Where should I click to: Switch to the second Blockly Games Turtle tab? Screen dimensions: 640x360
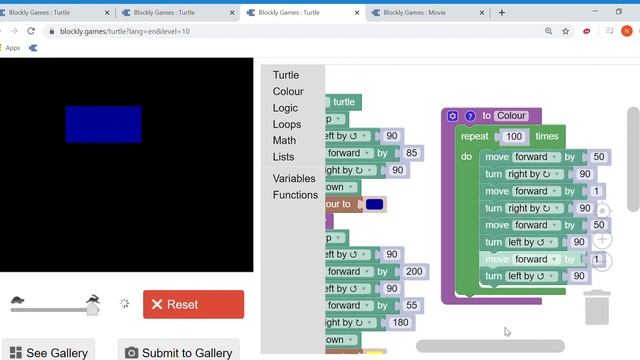[x=177, y=13]
